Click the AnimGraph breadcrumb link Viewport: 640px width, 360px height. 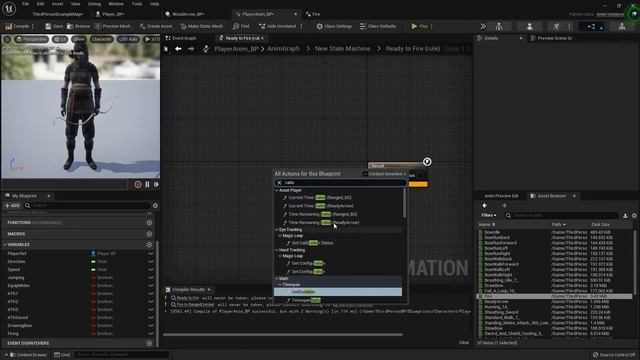283,49
